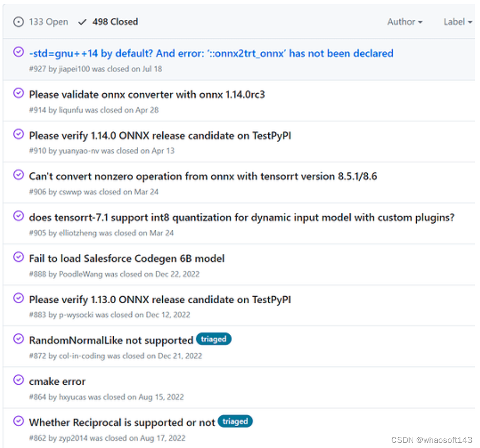Screen dimensions: 480x448
Task: Open issue 'Fail to load Salesforce Codegen 6B model'
Action: coord(127,259)
